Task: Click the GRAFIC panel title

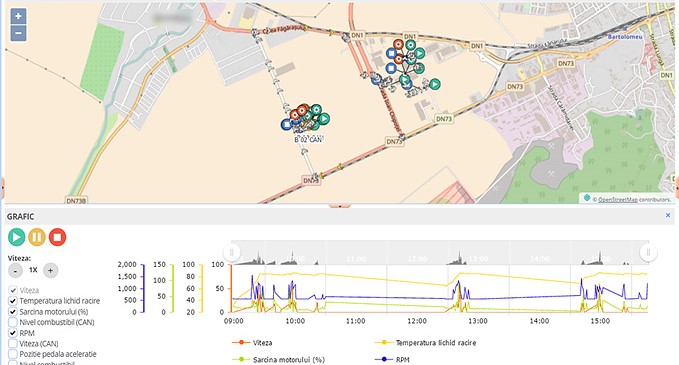Action: (20, 216)
